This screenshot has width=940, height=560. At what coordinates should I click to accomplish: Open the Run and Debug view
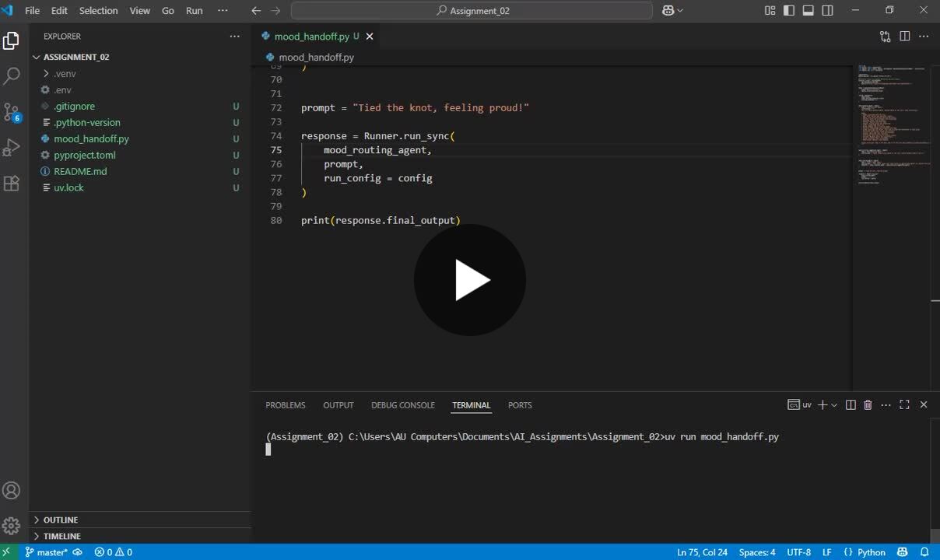[x=12, y=148]
